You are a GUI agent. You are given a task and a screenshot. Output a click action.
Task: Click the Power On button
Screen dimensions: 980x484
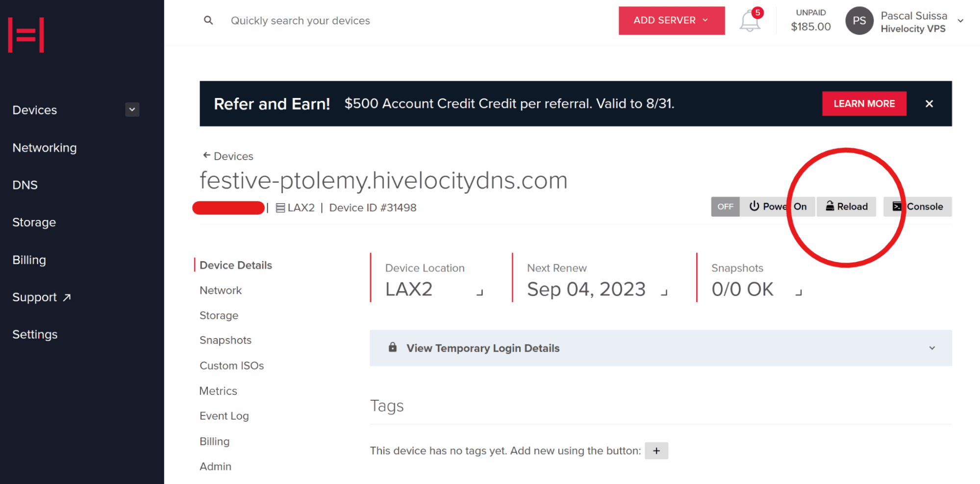pos(778,207)
